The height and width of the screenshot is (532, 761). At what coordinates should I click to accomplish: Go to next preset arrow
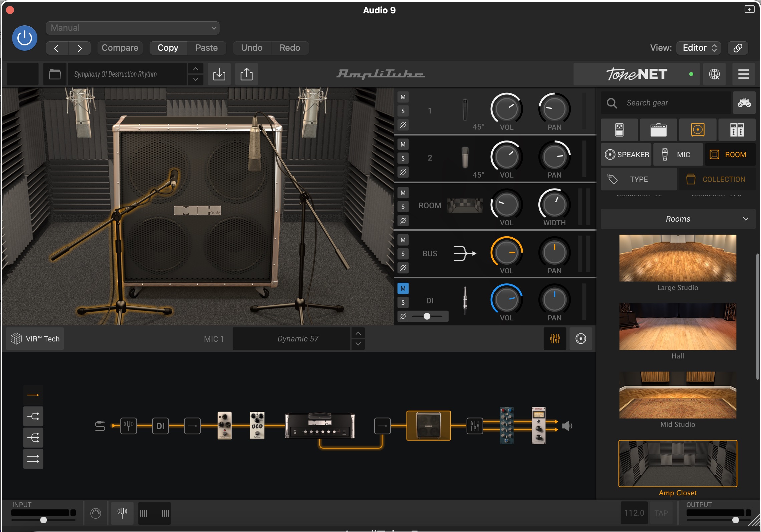coord(79,48)
